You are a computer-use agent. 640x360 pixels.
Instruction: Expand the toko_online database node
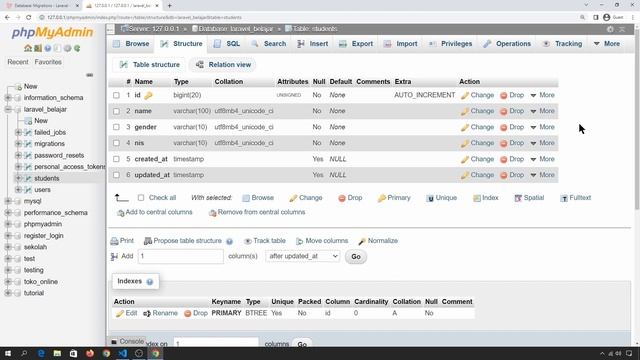point(8,282)
